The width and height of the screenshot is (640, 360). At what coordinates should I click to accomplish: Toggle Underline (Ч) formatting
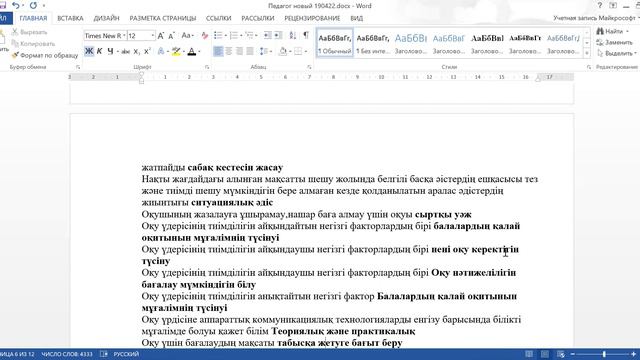click(110, 51)
